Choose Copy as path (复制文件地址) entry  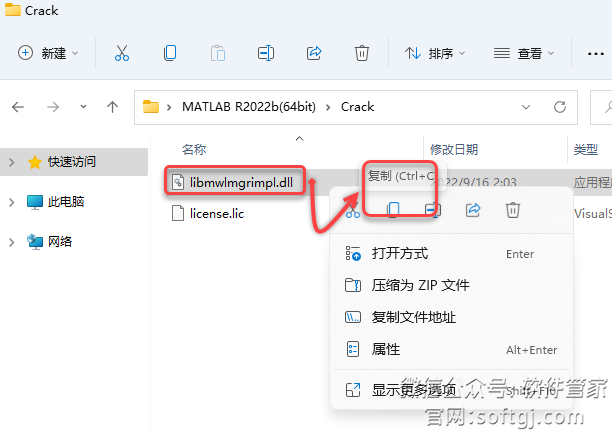coord(451,317)
